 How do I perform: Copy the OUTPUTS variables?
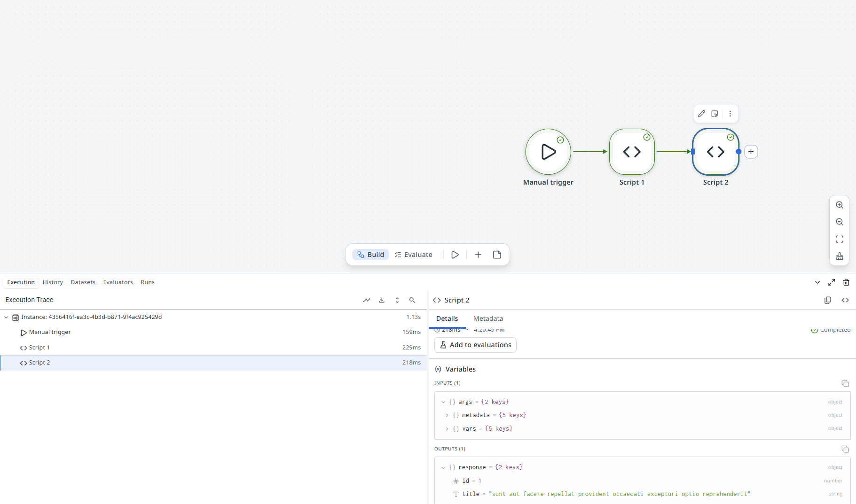coord(845,449)
